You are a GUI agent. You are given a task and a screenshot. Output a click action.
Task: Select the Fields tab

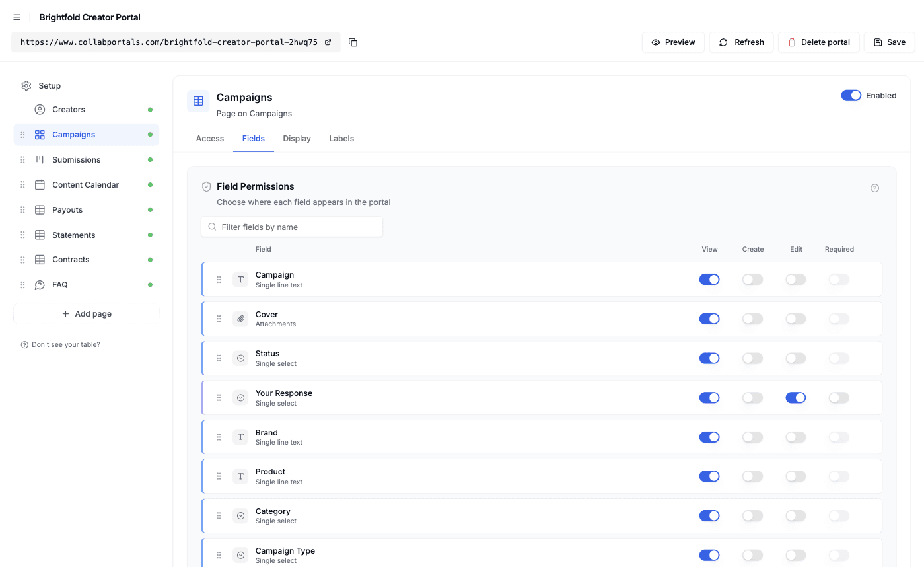[254, 139]
